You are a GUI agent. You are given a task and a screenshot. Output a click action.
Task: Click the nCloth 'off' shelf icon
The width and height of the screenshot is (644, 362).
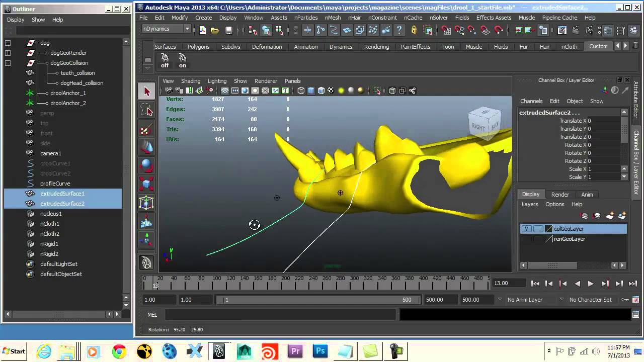click(165, 60)
